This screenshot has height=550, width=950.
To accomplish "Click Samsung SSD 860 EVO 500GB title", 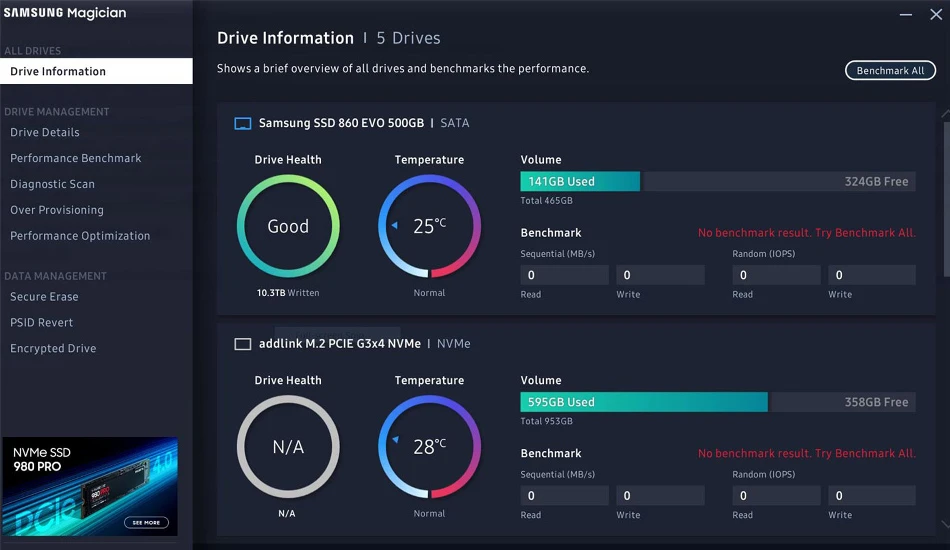I will click(341, 123).
